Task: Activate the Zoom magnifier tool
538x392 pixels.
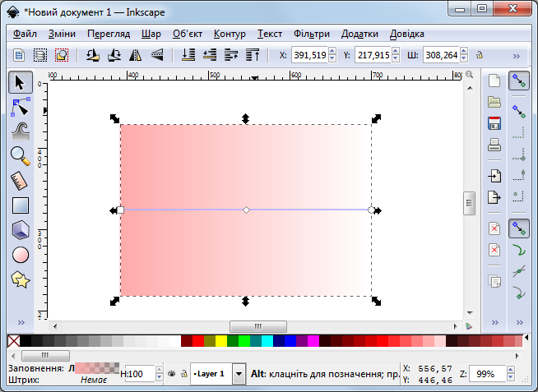Action: 21,155
